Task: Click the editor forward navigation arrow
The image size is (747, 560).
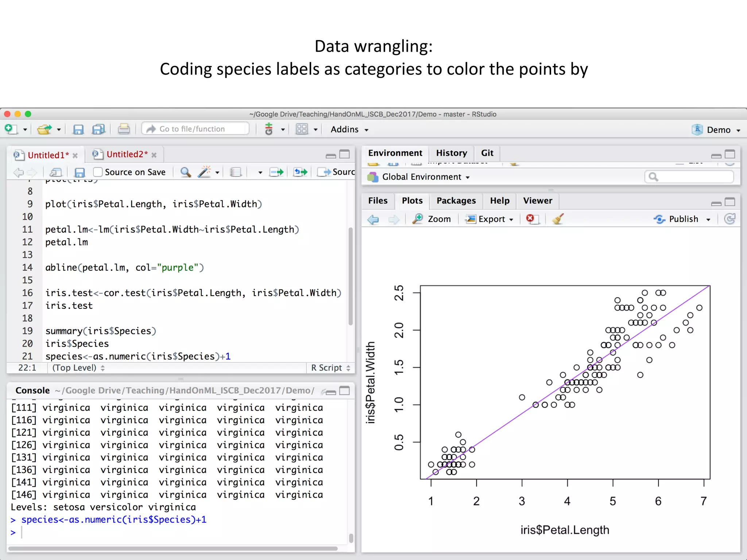Action: click(32, 172)
